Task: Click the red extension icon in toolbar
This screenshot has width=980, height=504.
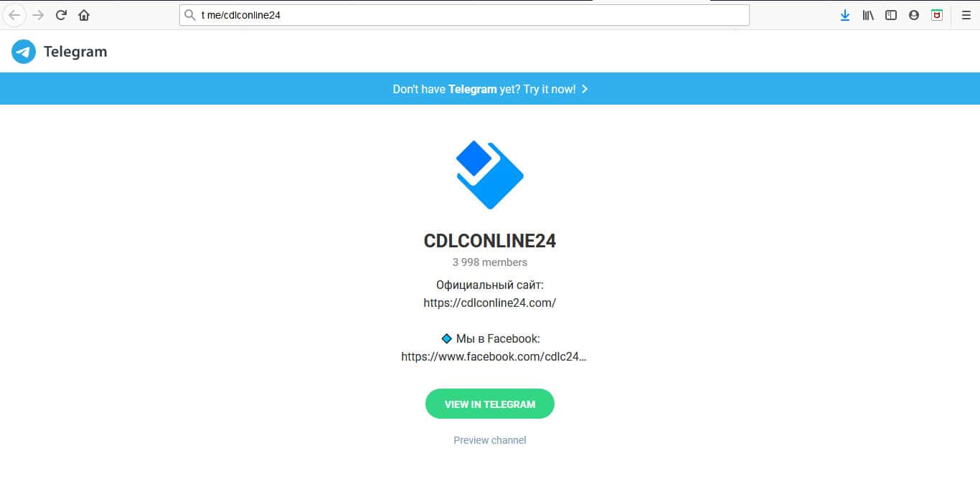Action: click(937, 15)
